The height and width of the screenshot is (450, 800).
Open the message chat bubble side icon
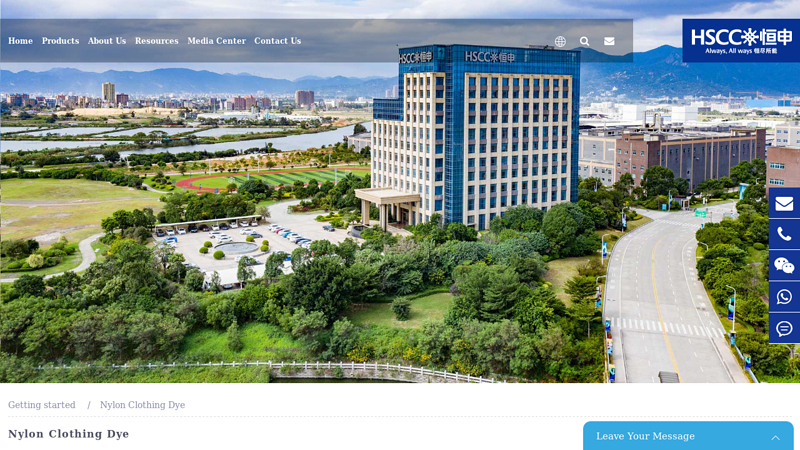tap(784, 328)
